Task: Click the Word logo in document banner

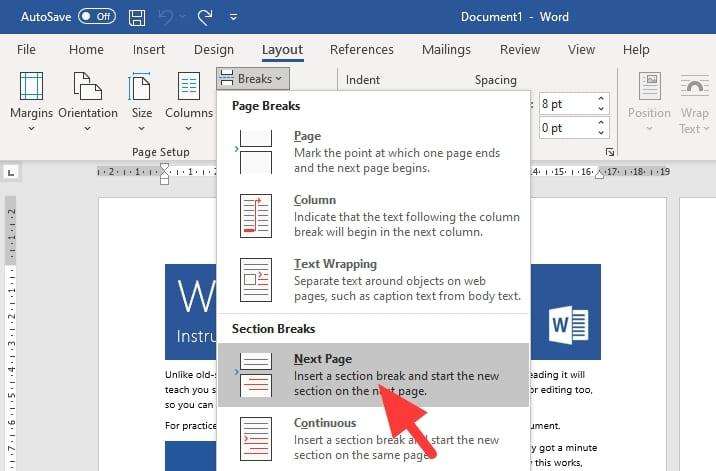Action: (569, 325)
